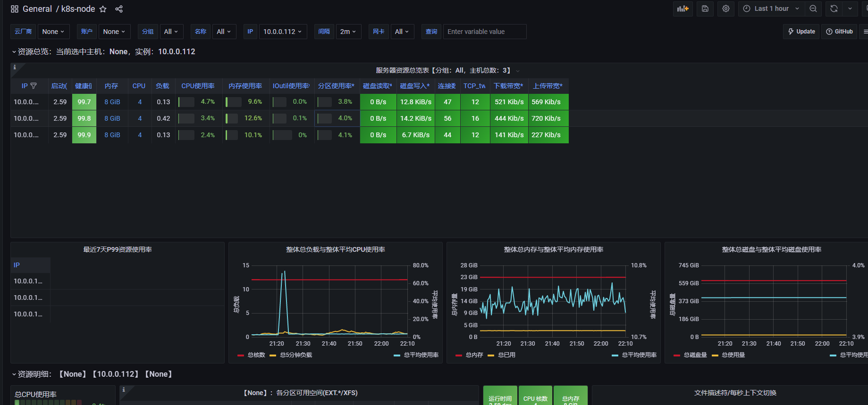Open the GitHub link
Screen dimensions: 868x405
(x=839, y=32)
